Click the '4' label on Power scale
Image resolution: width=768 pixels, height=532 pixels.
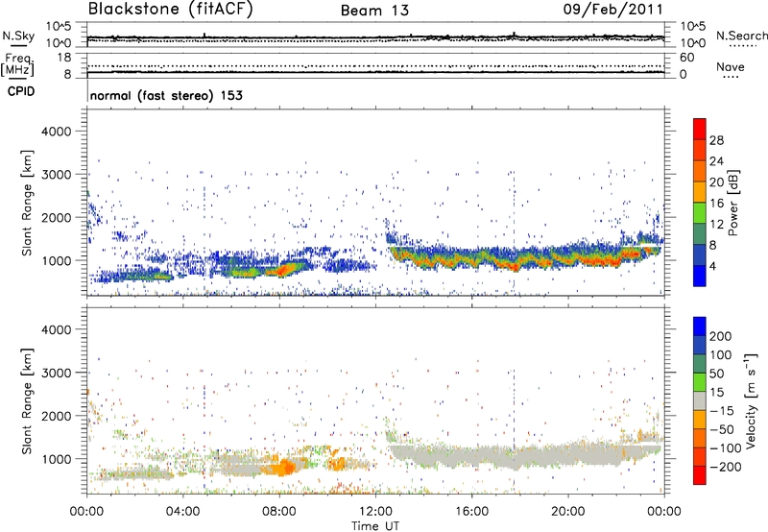pyautogui.click(x=712, y=267)
